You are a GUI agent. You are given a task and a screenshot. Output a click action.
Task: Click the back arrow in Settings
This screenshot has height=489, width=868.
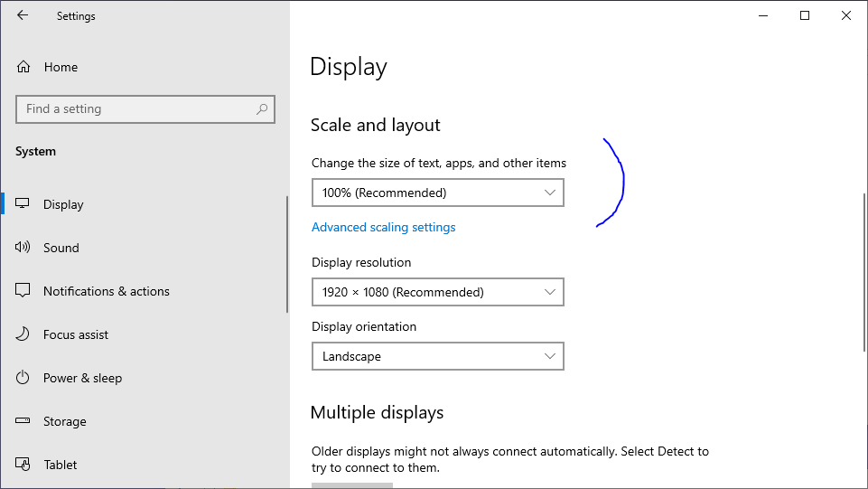pos(23,15)
